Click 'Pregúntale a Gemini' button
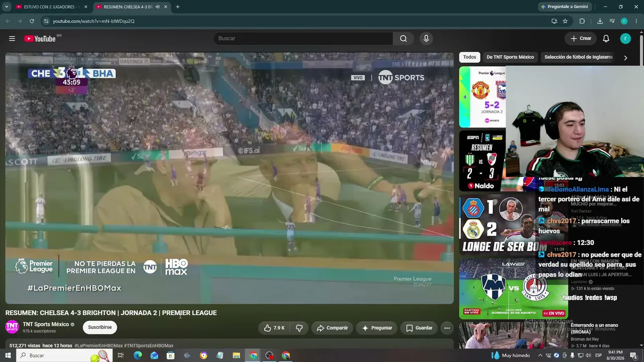 (564, 7)
